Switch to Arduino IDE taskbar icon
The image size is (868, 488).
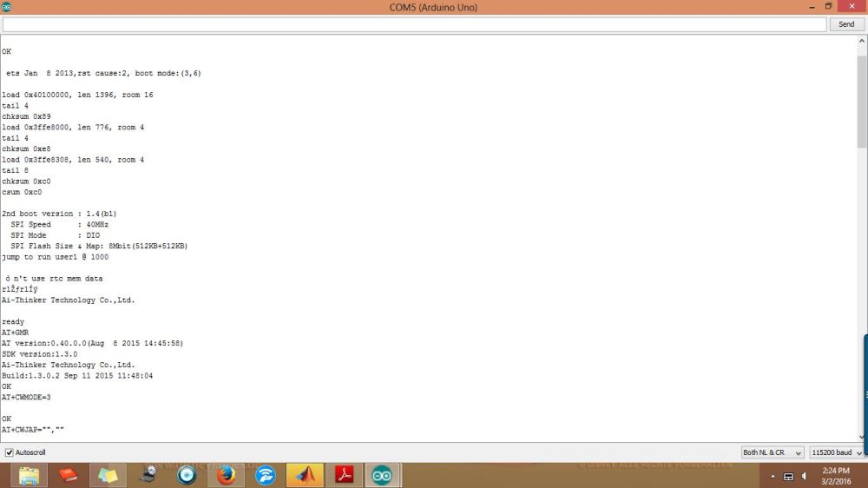tap(382, 475)
